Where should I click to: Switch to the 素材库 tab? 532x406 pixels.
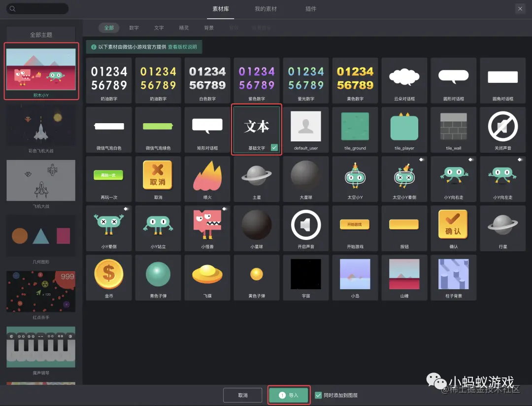tap(221, 9)
